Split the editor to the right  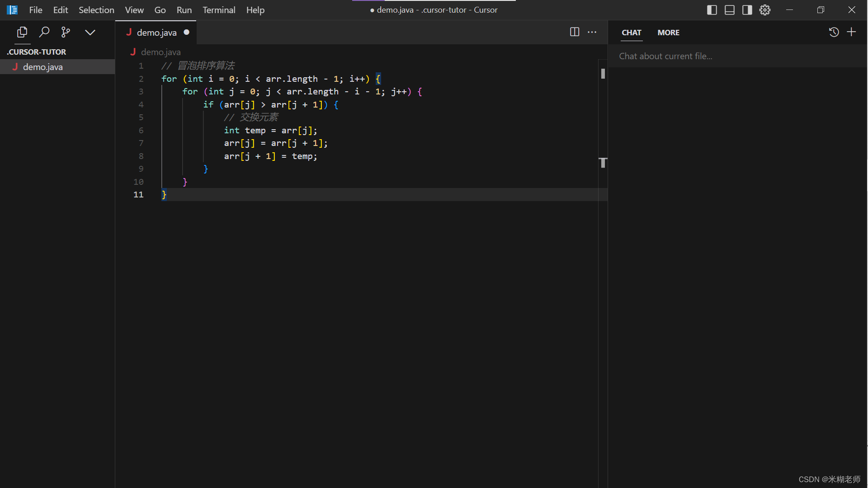tap(574, 32)
